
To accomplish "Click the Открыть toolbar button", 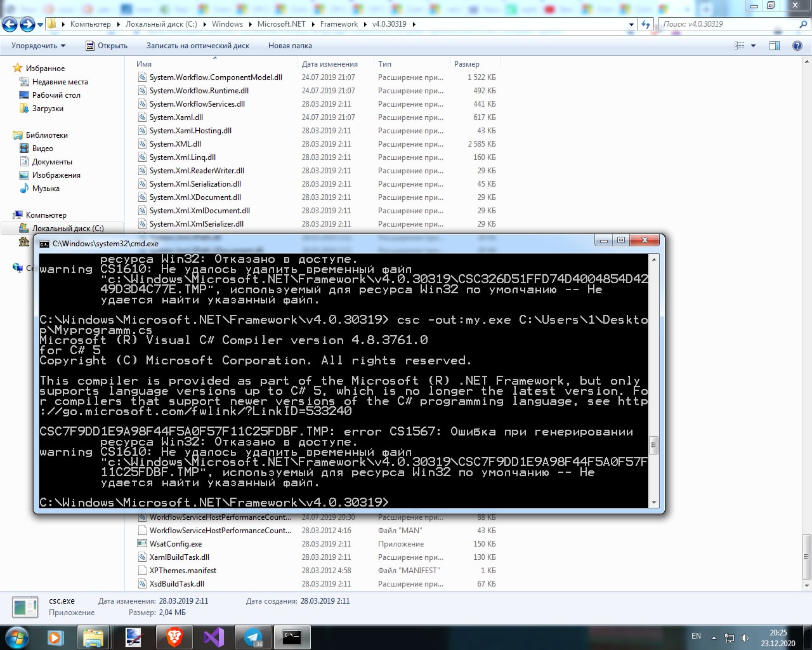I will pyautogui.click(x=107, y=46).
